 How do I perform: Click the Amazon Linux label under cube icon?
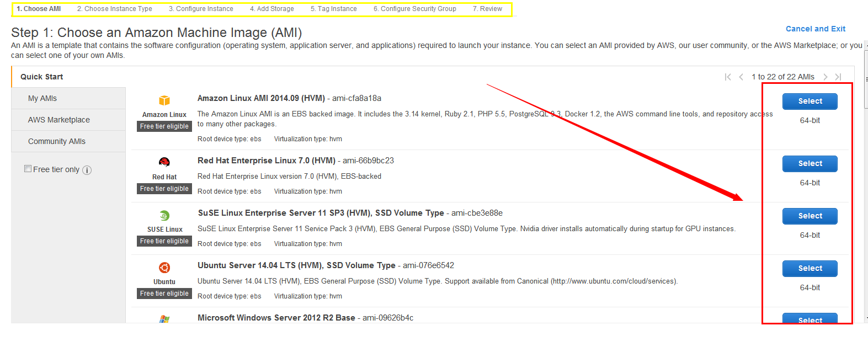[x=164, y=115]
